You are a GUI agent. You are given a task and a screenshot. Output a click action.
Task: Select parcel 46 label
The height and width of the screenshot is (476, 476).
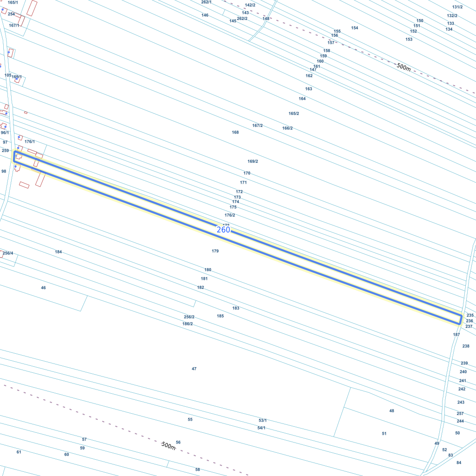click(x=43, y=288)
